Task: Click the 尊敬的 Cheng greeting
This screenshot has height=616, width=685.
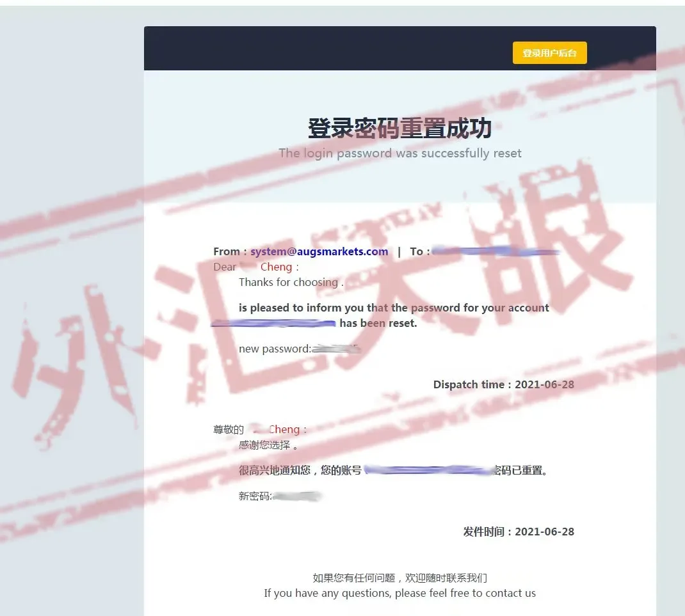Action: pos(260,430)
